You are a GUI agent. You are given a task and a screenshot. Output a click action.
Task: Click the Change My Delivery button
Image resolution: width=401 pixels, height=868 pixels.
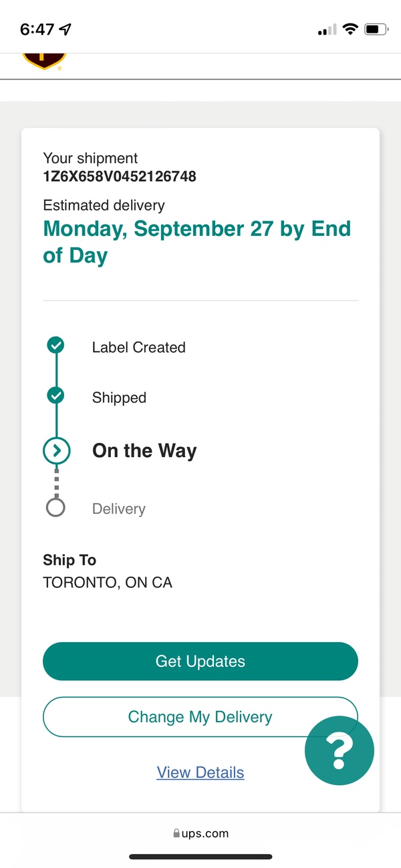coord(200,717)
